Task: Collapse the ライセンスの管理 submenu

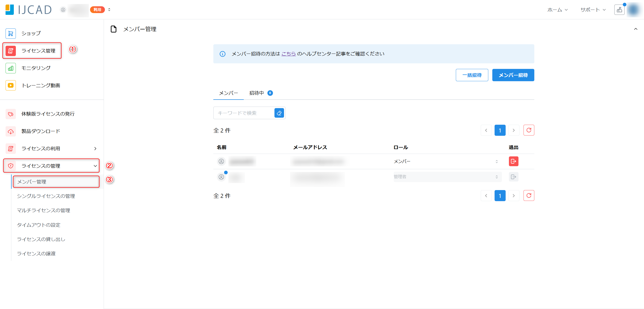Action: (x=95, y=166)
